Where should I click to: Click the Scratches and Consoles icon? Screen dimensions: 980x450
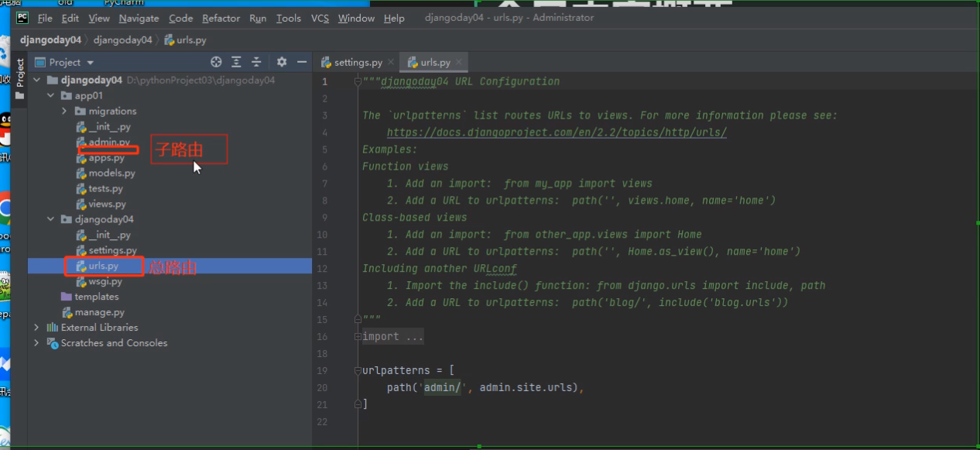53,343
